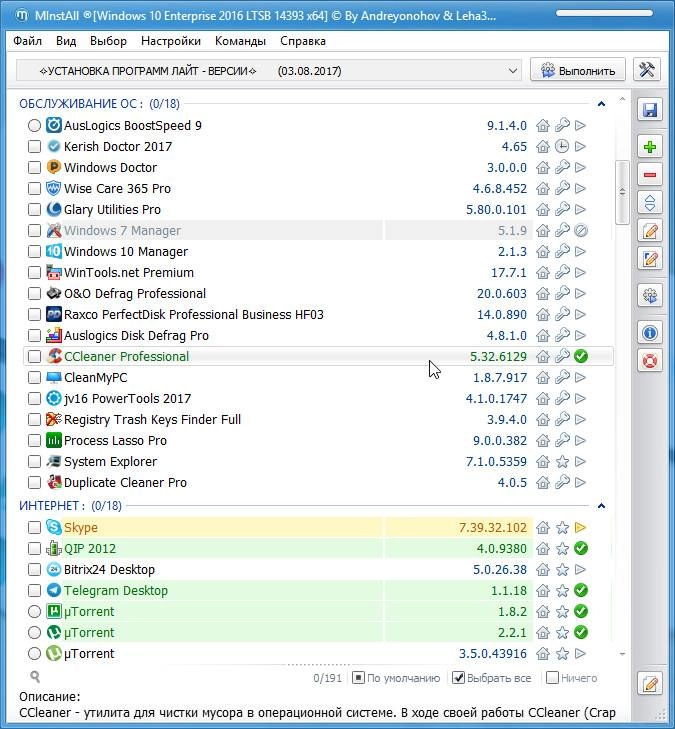Click the list scrollbar thumb

click(622, 192)
